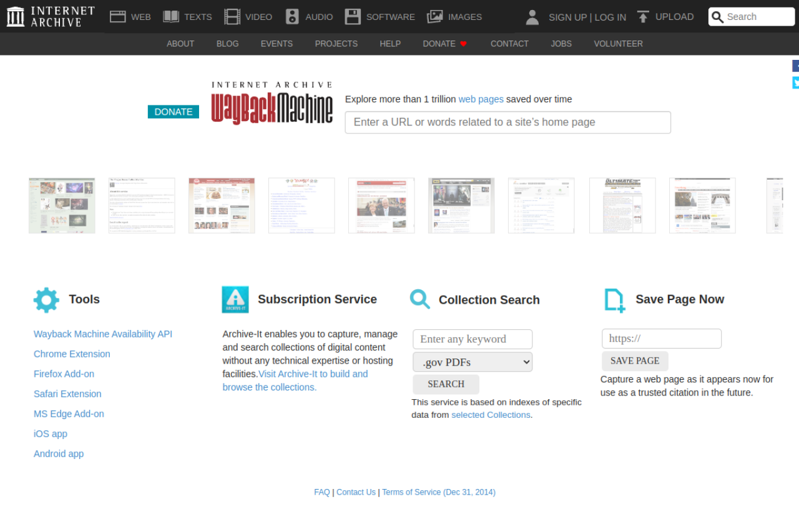Screen dimensions: 799x532
Task: Click the SAVE PAGE button
Action: 635,360
